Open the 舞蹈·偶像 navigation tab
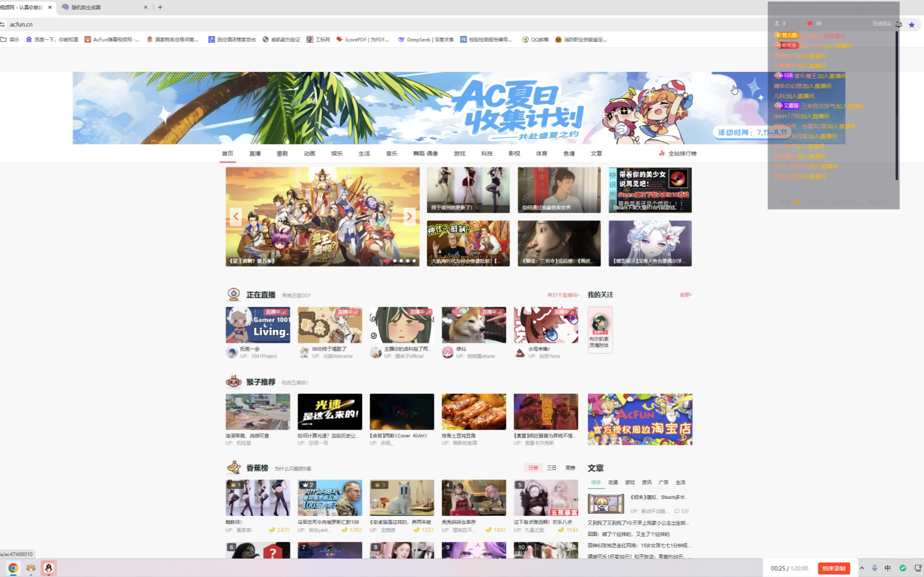 click(425, 153)
